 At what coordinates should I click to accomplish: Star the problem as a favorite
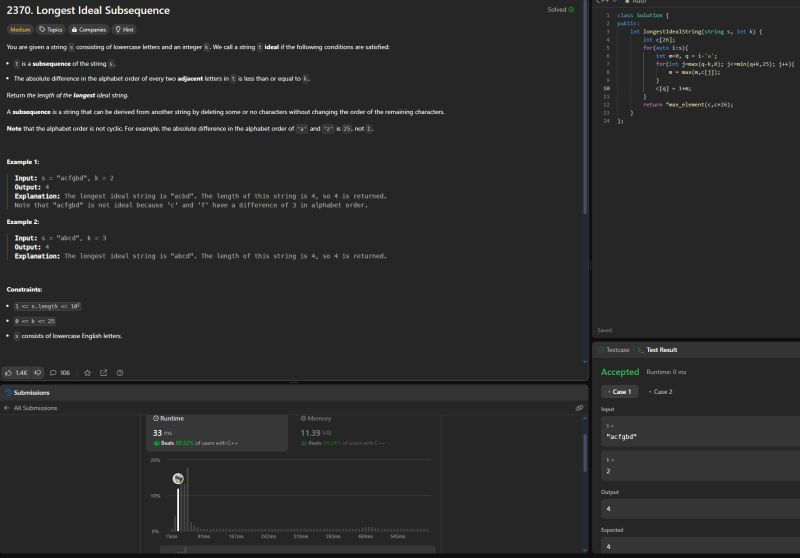click(87, 373)
